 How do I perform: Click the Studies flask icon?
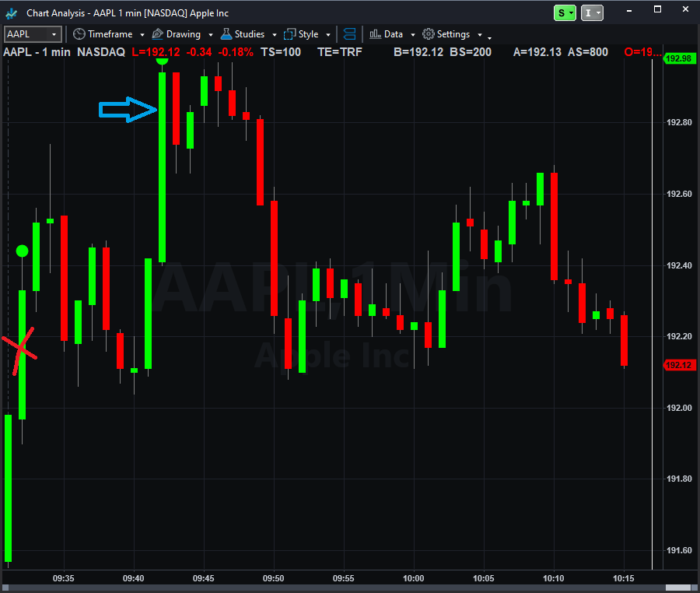pyautogui.click(x=226, y=34)
